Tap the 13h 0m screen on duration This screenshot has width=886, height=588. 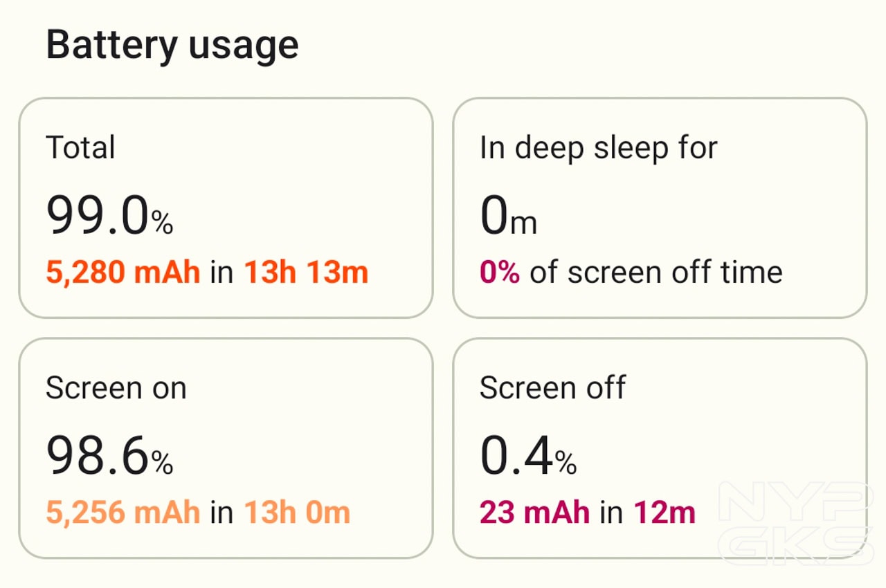[297, 513]
